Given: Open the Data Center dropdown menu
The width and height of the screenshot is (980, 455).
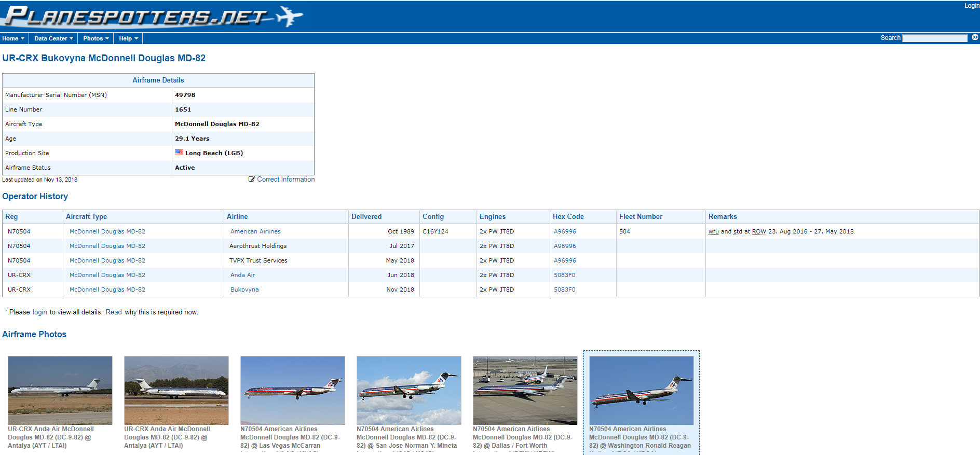Looking at the screenshot, I should (53, 38).
